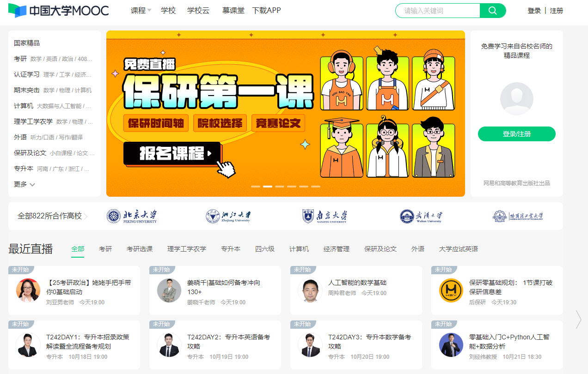Open 学校 in top navigation

coord(168,11)
